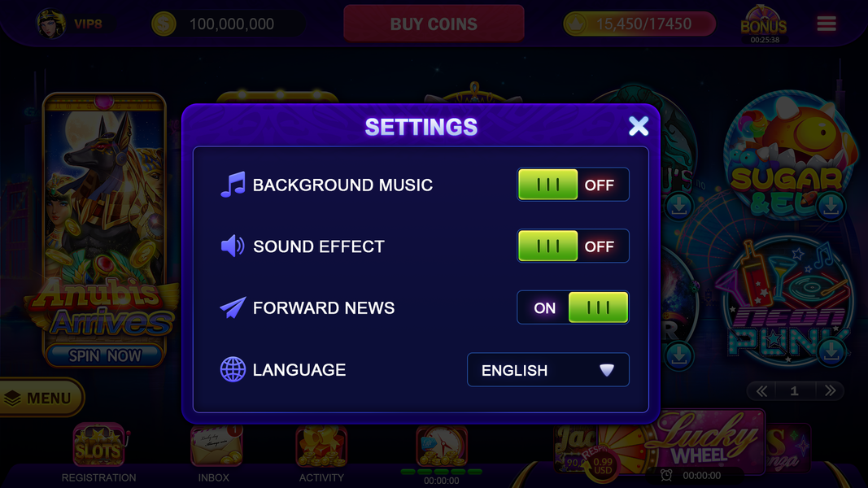This screenshot has width=868, height=488.
Task: Click the Language dropdown arrow
Action: pyautogui.click(x=607, y=370)
